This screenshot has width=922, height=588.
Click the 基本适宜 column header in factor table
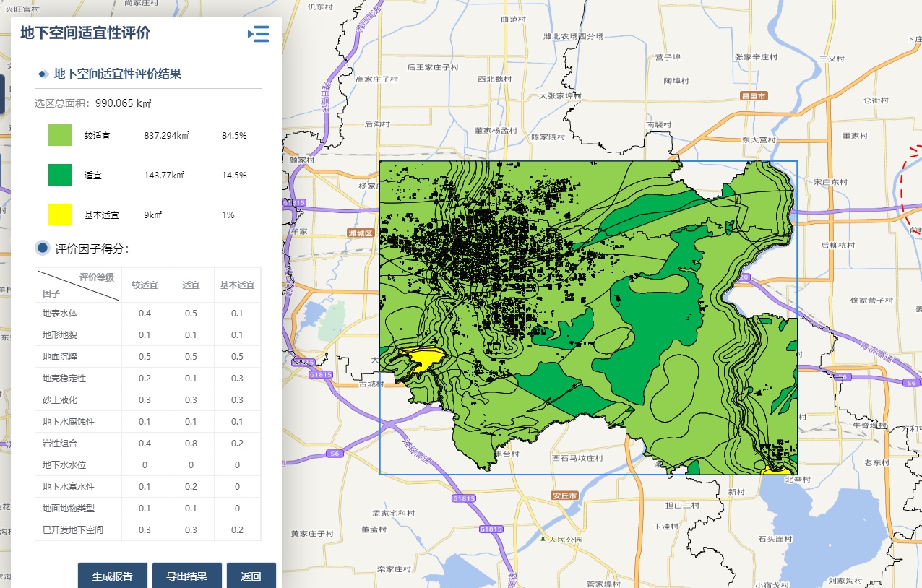tap(237, 285)
